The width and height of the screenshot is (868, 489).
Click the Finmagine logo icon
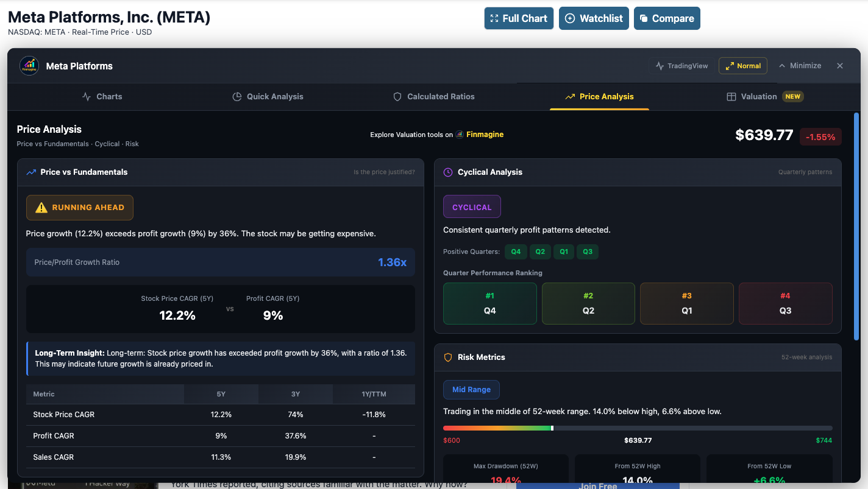coord(29,66)
